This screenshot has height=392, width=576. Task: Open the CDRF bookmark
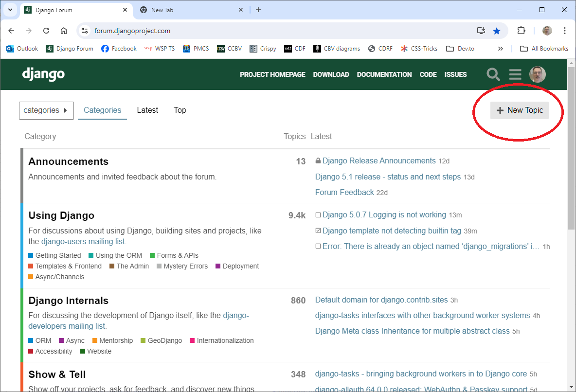(380, 49)
